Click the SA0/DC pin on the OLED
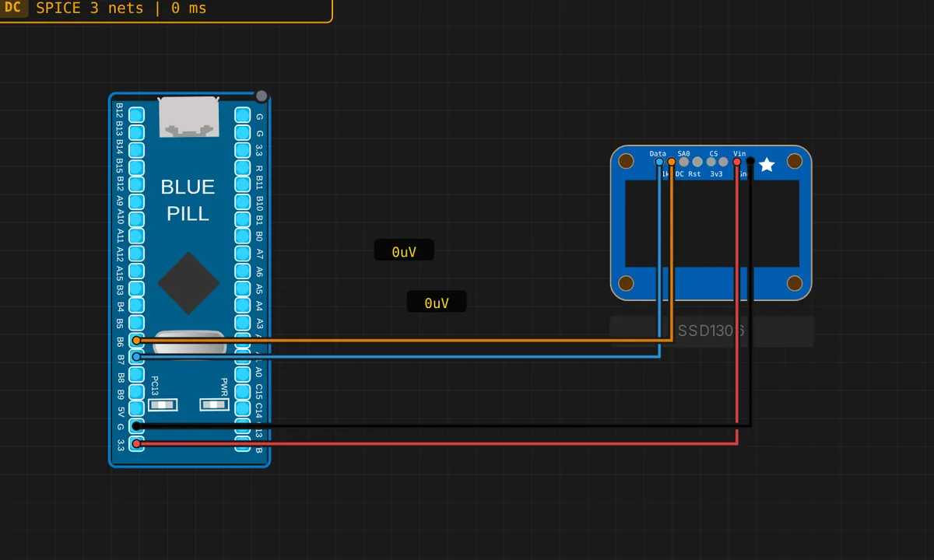The height and width of the screenshot is (560, 934). point(684,162)
